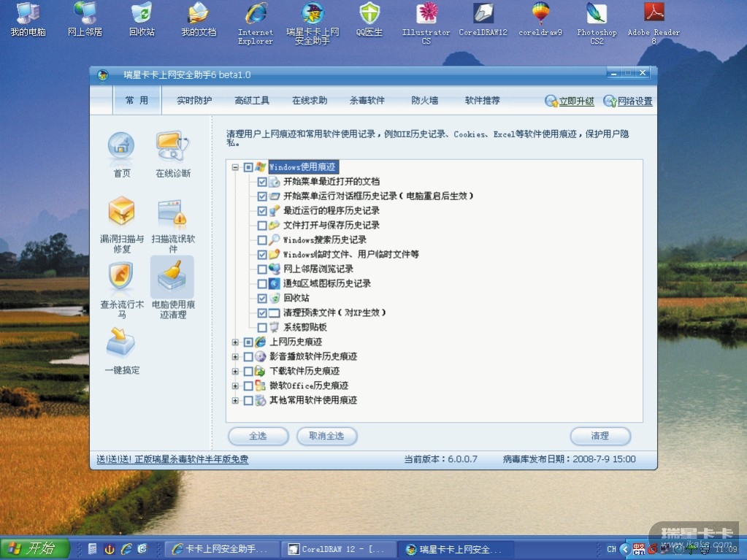Expand the 其他常用软件使用痕迹 node
The height and width of the screenshot is (560, 747).
tap(235, 401)
